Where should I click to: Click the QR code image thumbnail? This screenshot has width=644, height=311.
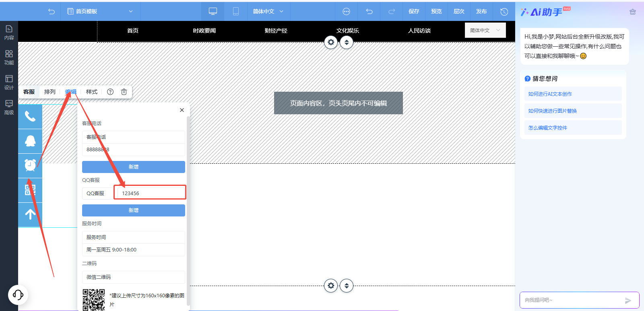click(94, 300)
